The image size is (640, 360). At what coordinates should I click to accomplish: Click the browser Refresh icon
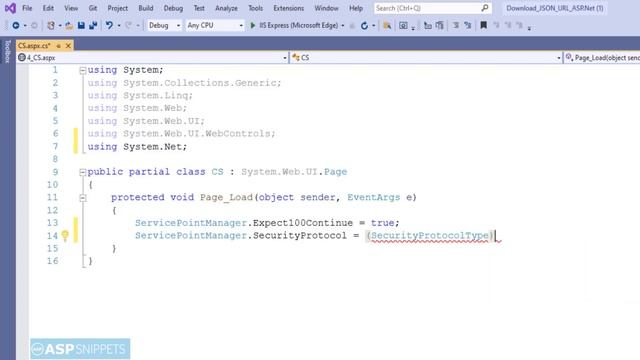click(x=364, y=26)
